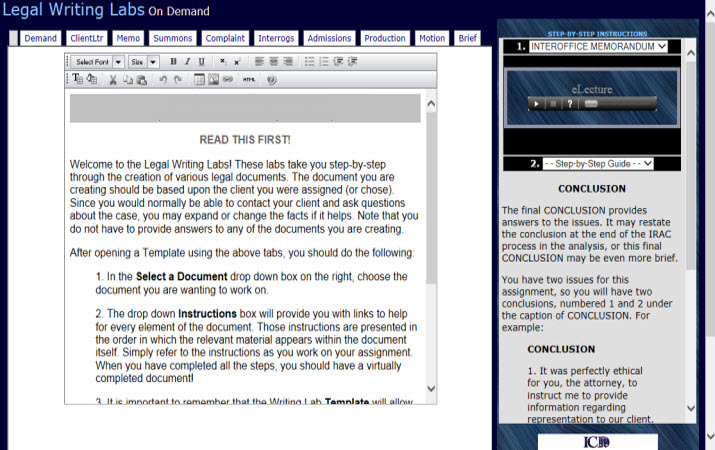Switch to HTML source view
715x450 pixels.
(249, 80)
